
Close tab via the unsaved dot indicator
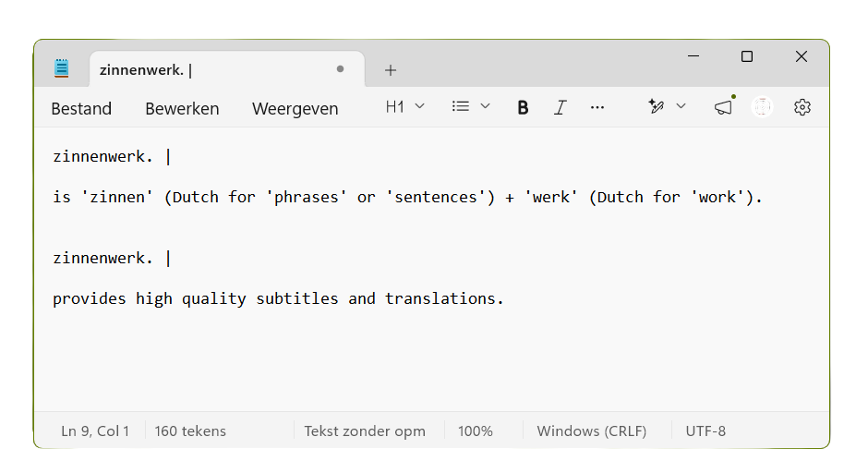tap(341, 69)
